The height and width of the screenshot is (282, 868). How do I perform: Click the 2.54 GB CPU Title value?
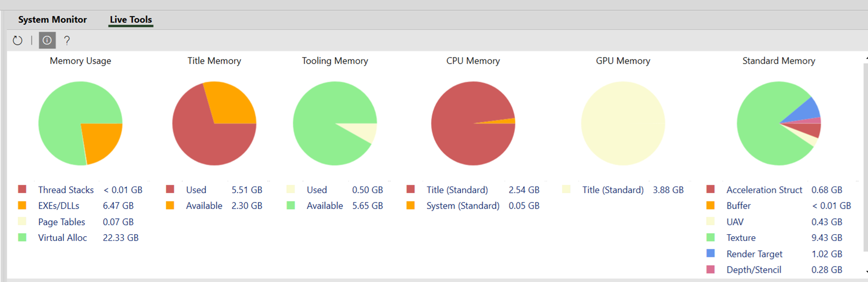click(524, 190)
